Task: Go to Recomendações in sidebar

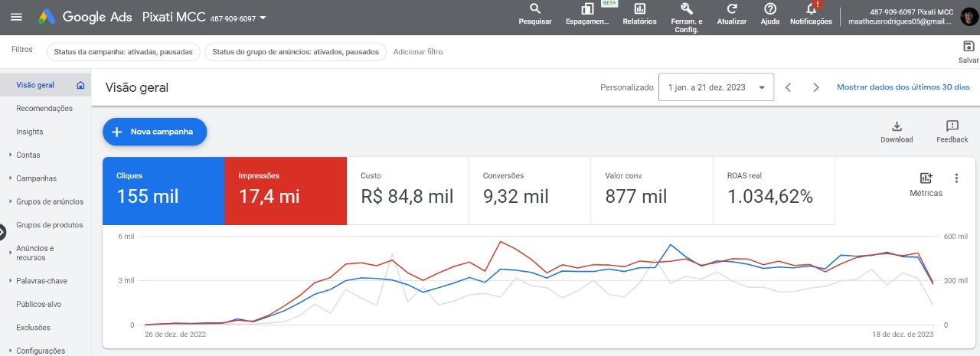Action: coord(44,109)
